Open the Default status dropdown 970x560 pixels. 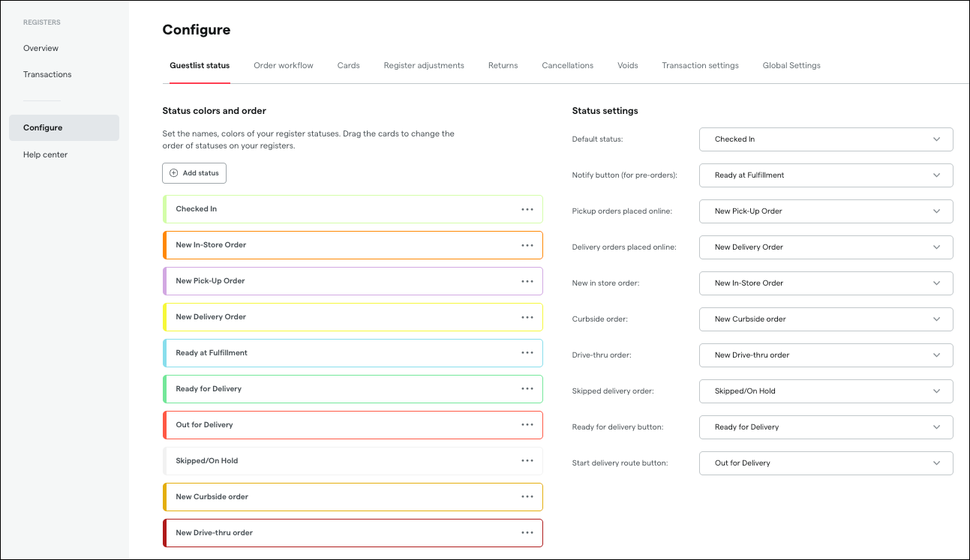point(825,139)
